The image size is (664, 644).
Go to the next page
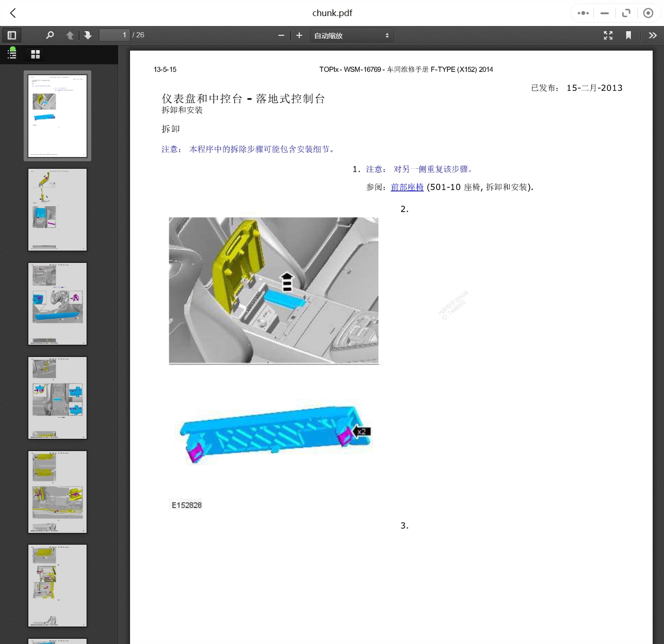pos(88,35)
